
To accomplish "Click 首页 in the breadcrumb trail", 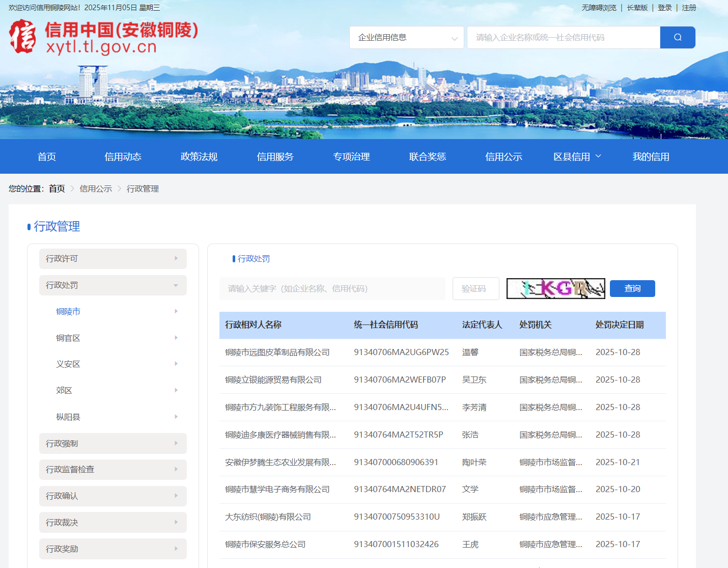I will pyautogui.click(x=57, y=188).
